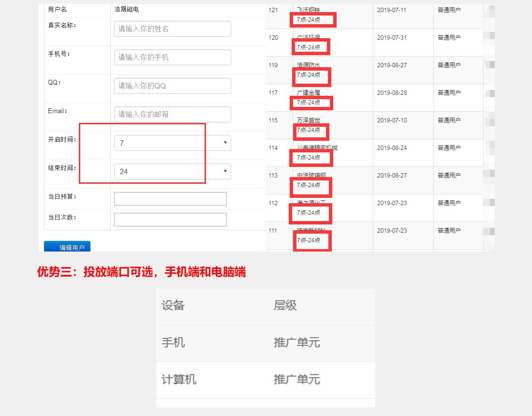Select the 计算机 device row
This screenshot has height=416, width=532.
point(179,380)
